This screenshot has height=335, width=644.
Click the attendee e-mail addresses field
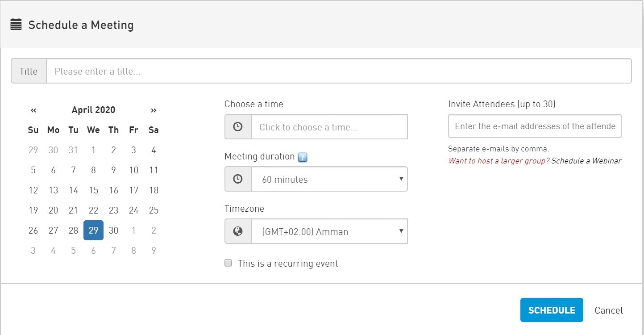click(535, 126)
